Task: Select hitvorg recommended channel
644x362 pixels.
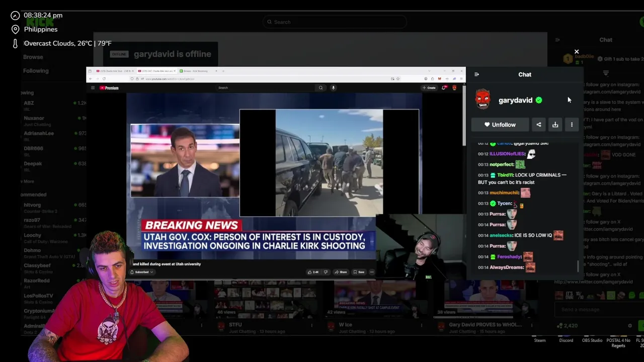Action: (x=53, y=207)
